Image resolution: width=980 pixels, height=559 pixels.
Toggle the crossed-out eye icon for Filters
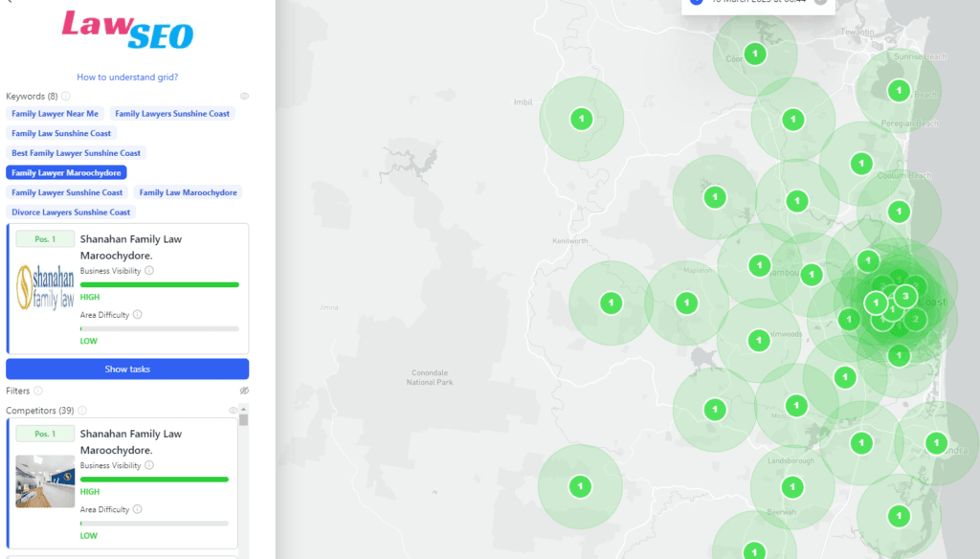click(x=244, y=391)
